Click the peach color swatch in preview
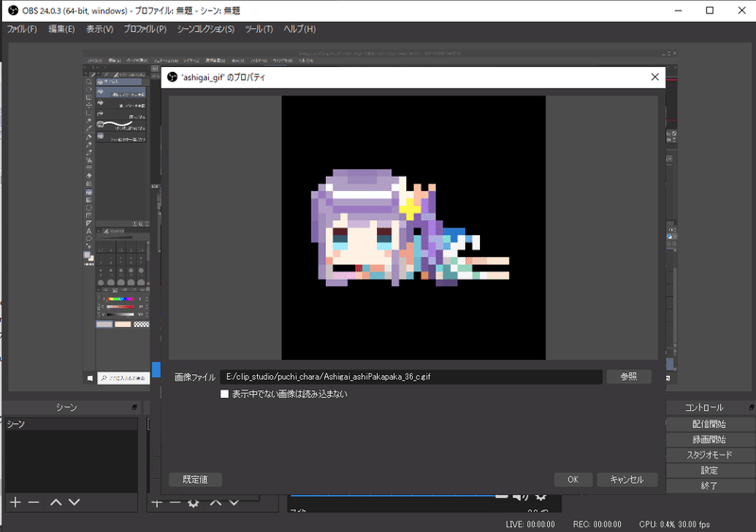The image size is (756, 532). click(x=123, y=324)
